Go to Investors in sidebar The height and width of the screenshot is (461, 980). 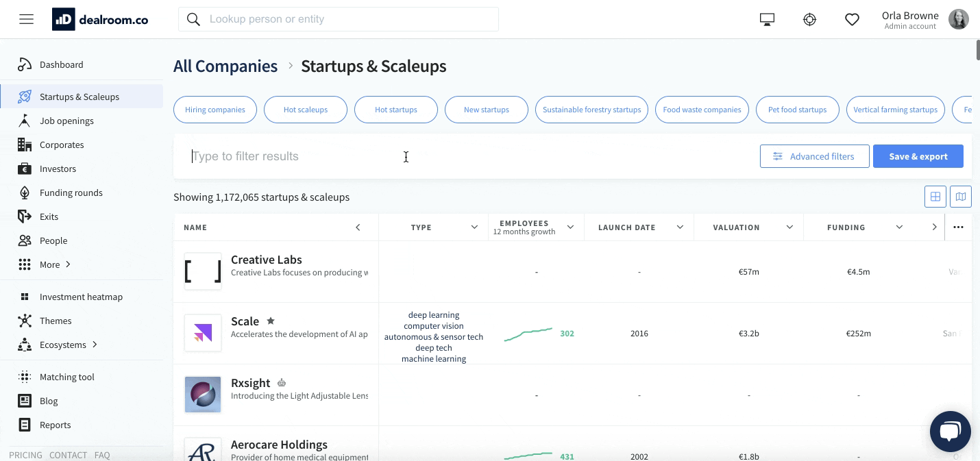pyautogui.click(x=58, y=169)
